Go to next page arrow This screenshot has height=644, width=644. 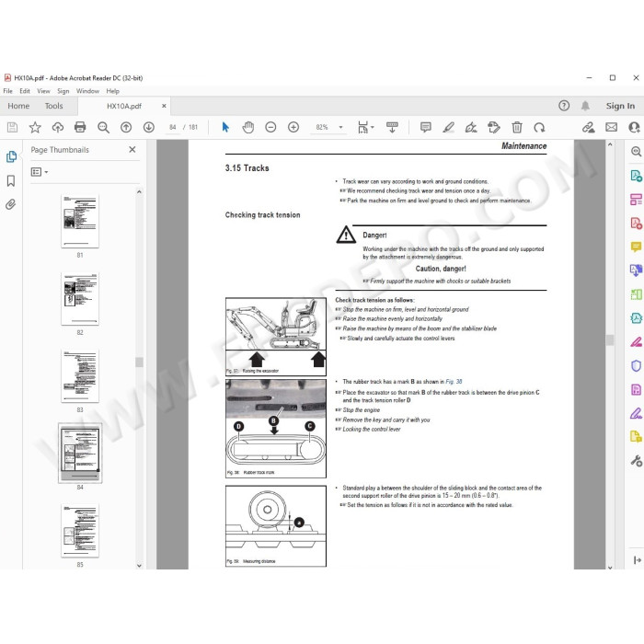pos(149,127)
